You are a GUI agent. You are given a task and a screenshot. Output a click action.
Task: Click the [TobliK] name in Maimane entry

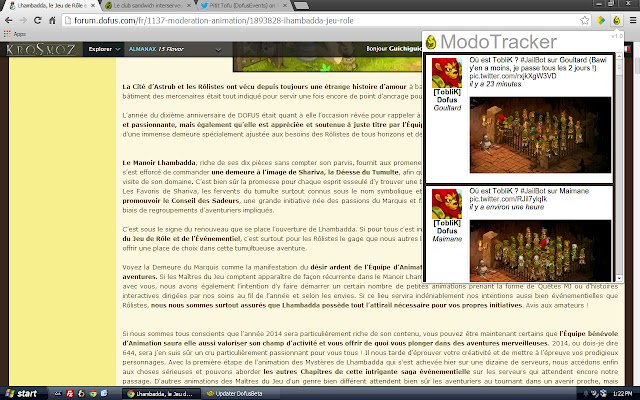pos(447,223)
